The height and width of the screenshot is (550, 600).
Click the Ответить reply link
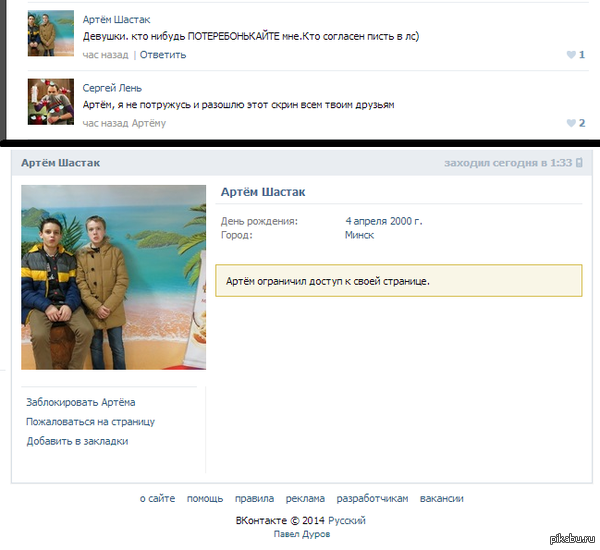point(162,55)
